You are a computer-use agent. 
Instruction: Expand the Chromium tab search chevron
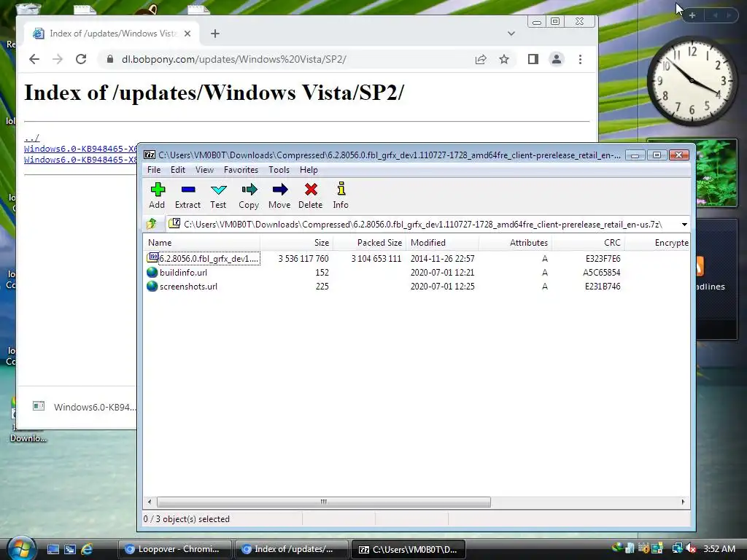pyautogui.click(x=511, y=34)
